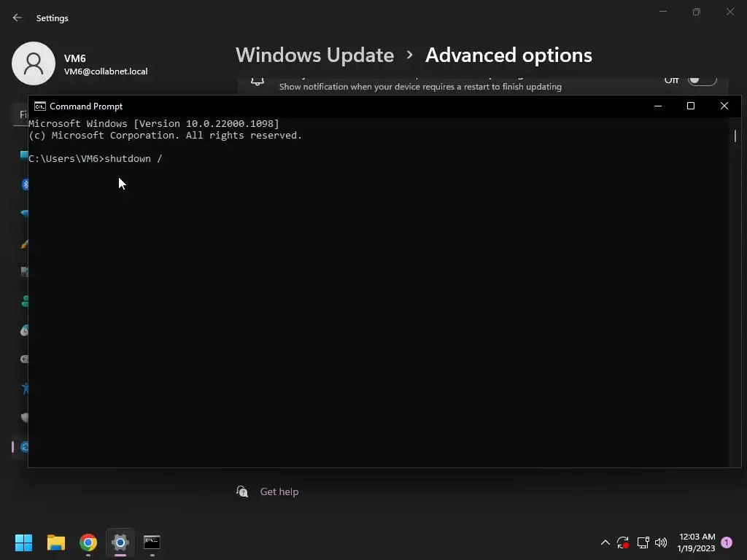The width and height of the screenshot is (747, 560).
Task: Close the Settings window
Action: (729, 12)
